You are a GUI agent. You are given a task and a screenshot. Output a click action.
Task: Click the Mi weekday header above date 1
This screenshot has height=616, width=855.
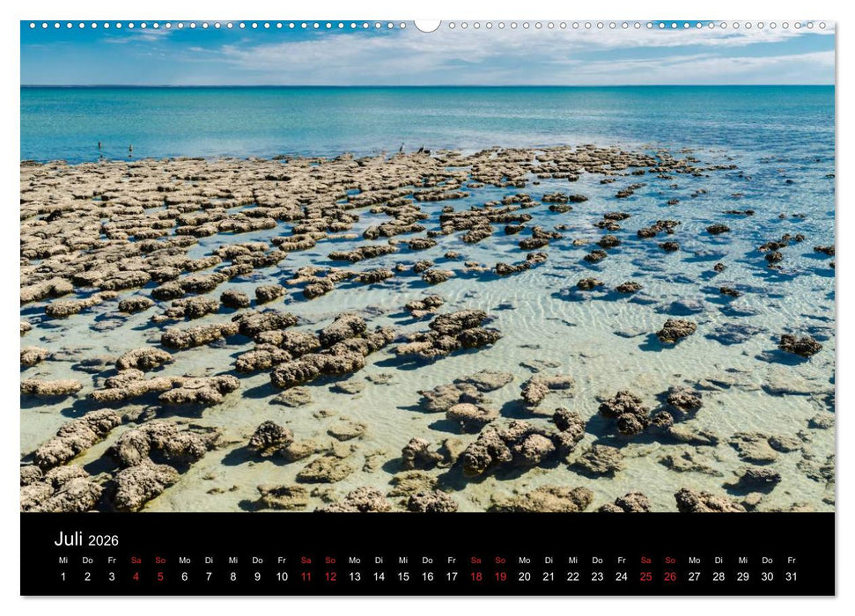click(63, 559)
